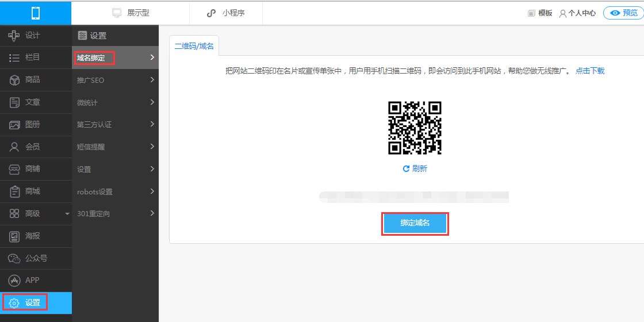Open 图册 picture album icon
This screenshot has height=322, width=644.
point(14,124)
